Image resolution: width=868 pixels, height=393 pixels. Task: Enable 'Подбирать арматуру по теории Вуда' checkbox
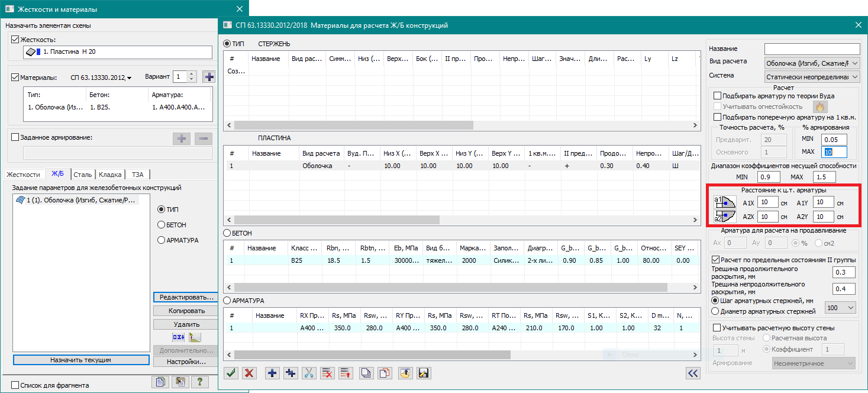[x=718, y=96]
